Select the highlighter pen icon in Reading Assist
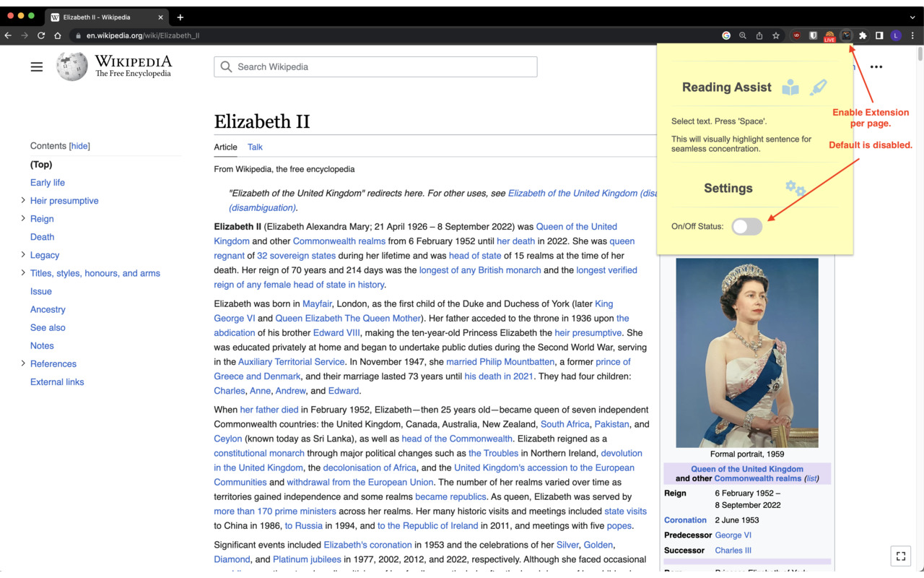This screenshot has height=578, width=924. point(819,86)
